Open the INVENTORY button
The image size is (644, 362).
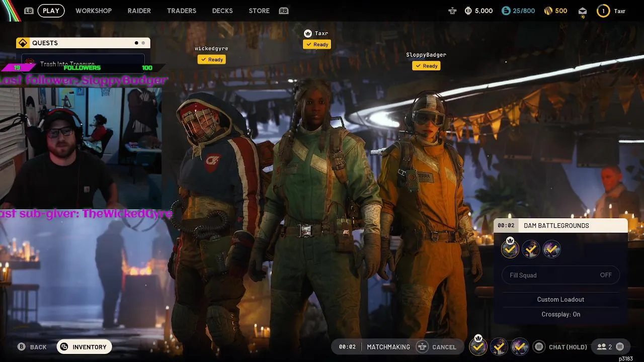click(x=84, y=347)
